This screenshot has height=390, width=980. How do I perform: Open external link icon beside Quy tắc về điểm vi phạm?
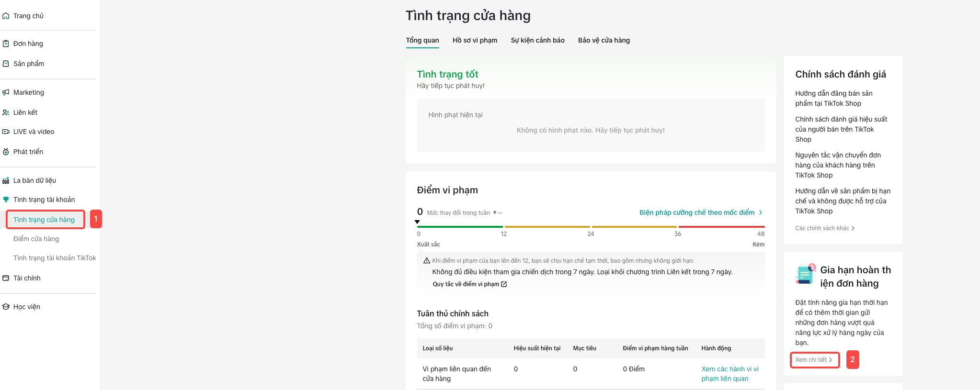click(x=504, y=284)
